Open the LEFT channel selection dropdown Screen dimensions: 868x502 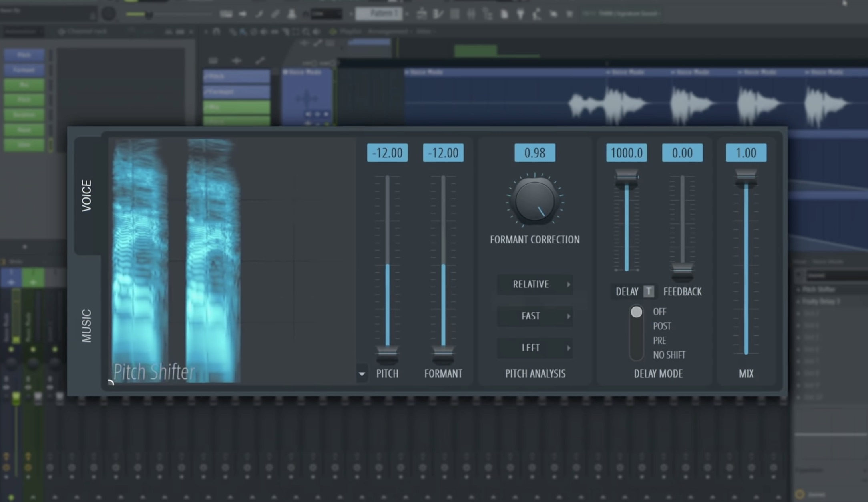(x=535, y=348)
